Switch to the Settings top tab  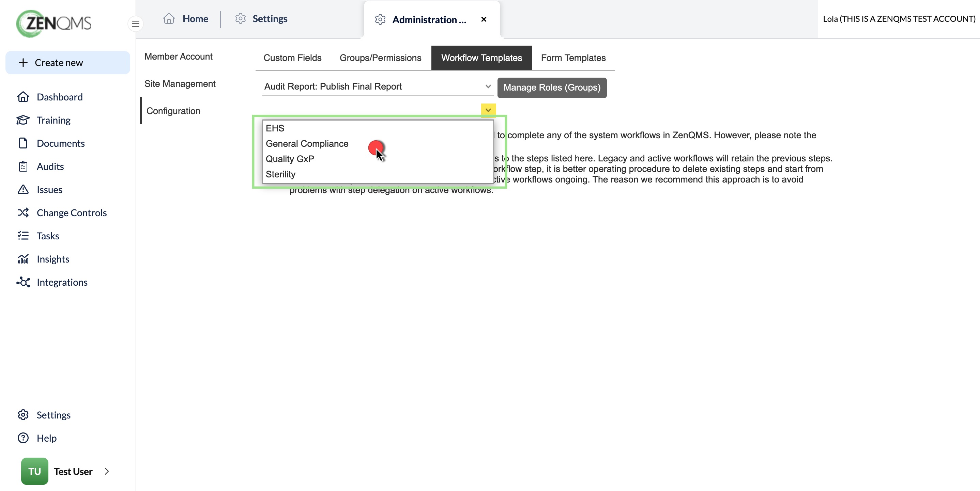(x=261, y=19)
